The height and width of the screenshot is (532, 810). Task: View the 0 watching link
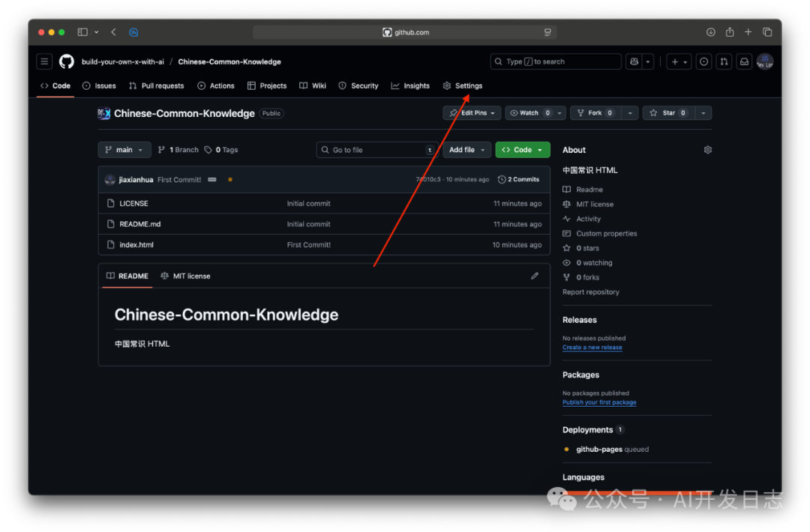pos(594,263)
